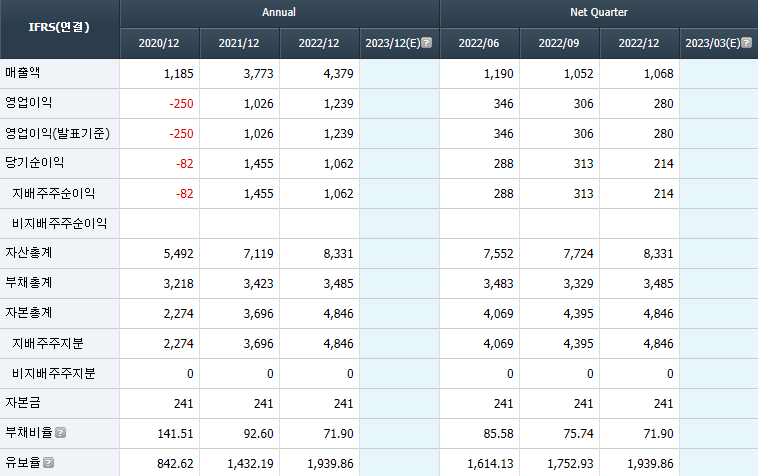Click red -82 in 당기순이익 row
This screenshot has width=758, height=476.
184,163
